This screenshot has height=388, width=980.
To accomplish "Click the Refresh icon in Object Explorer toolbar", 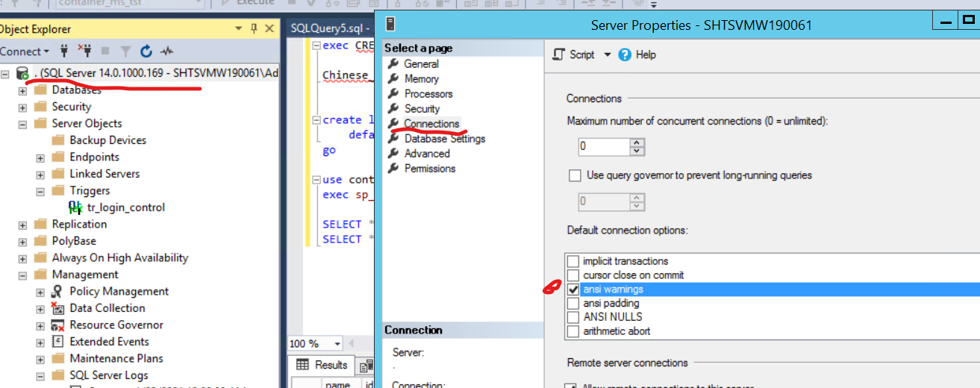I will [146, 51].
